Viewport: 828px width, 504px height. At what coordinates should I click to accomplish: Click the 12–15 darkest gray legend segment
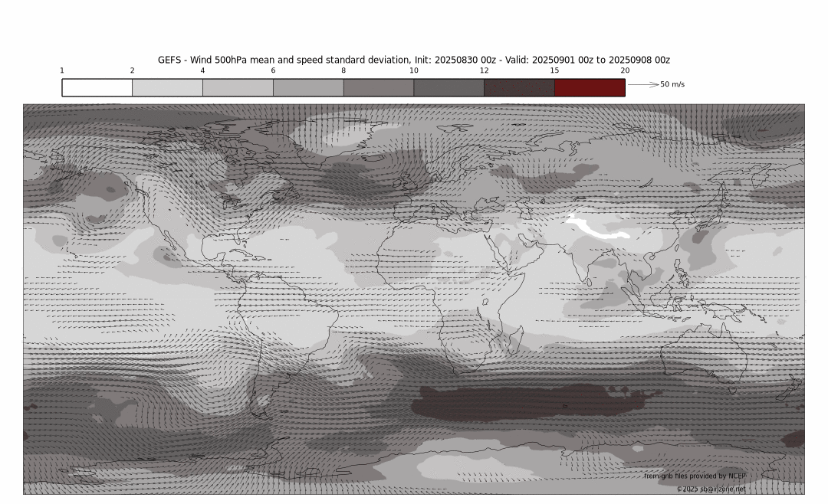pos(519,87)
